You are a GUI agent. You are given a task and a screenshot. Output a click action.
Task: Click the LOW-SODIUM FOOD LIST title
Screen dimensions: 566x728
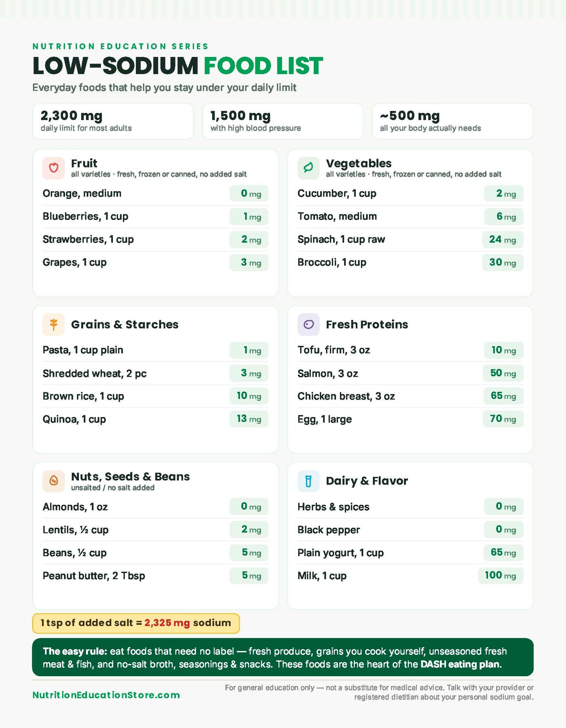pyautogui.click(x=178, y=66)
